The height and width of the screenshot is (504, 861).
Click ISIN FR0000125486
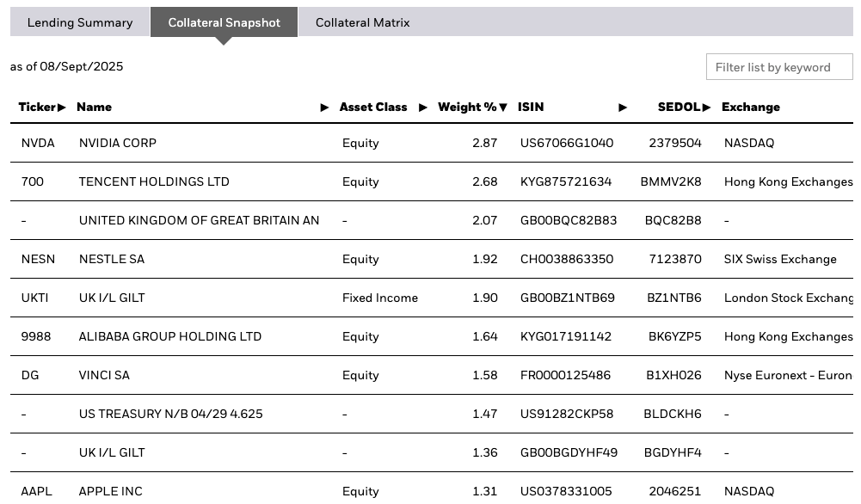(565, 375)
